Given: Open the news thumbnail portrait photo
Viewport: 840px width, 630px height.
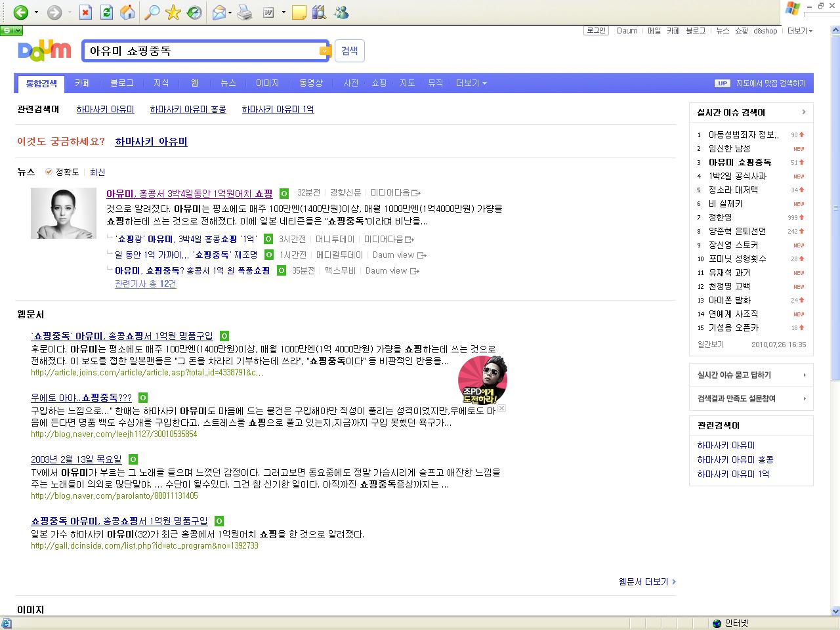Looking at the screenshot, I should (x=64, y=213).
